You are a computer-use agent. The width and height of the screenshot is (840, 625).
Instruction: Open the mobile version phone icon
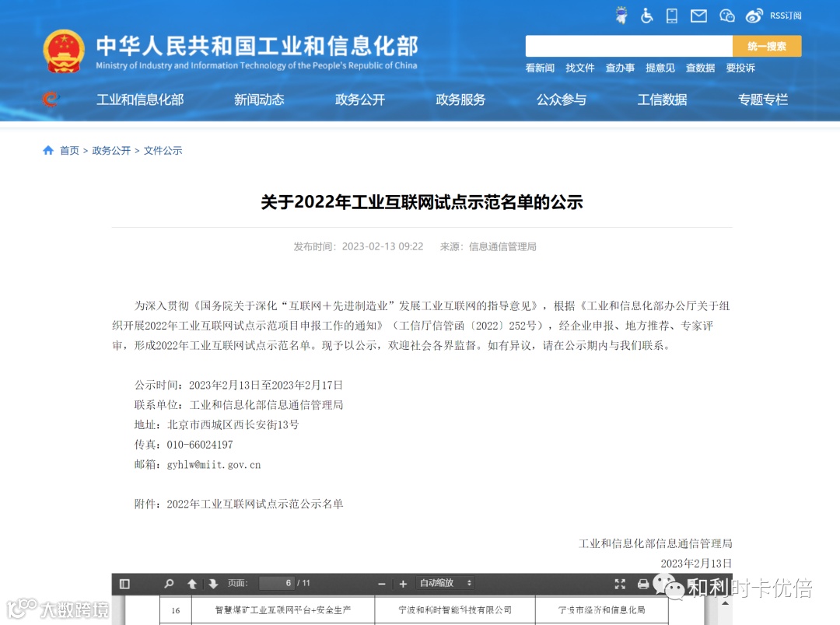[x=672, y=16]
